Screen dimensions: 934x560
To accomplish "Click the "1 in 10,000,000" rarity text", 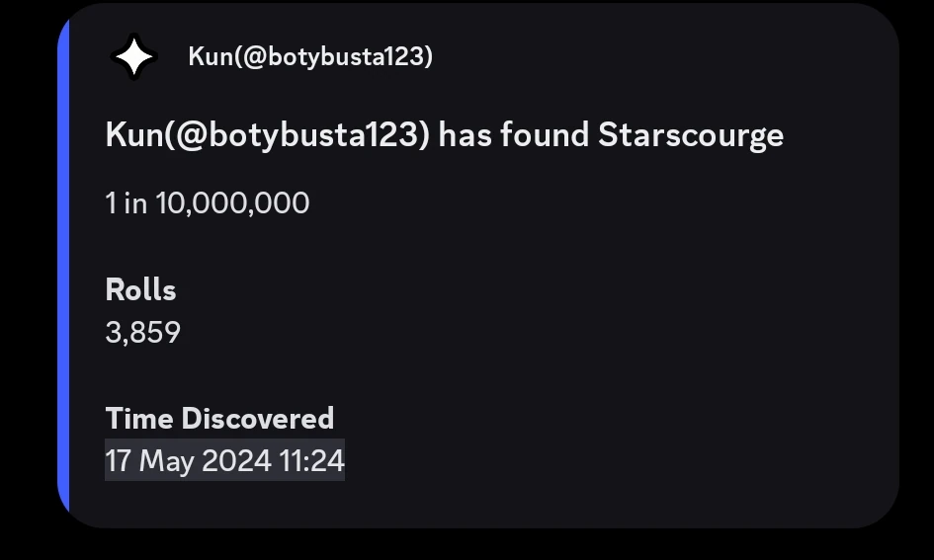I will [207, 203].
